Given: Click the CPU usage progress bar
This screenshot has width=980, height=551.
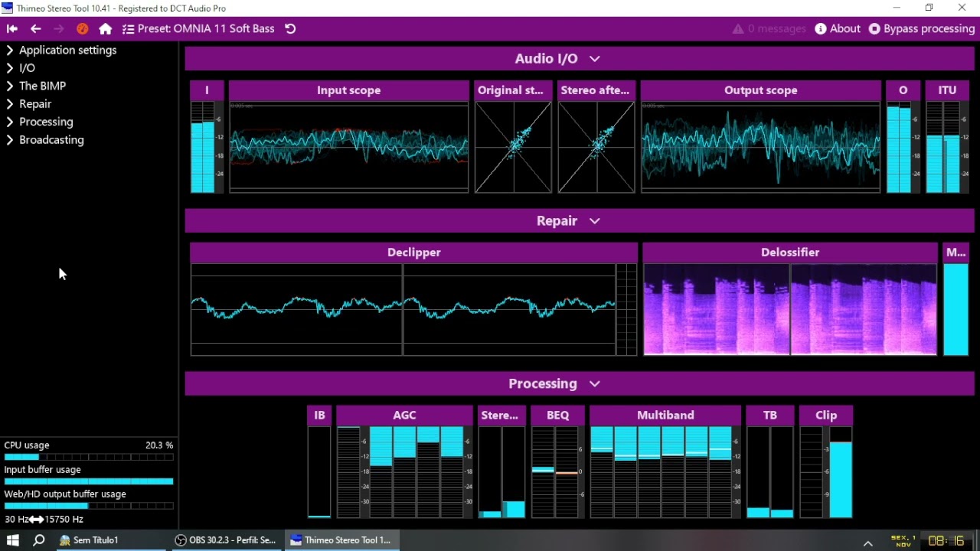Looking at the screenshot, I should (89, 458).
